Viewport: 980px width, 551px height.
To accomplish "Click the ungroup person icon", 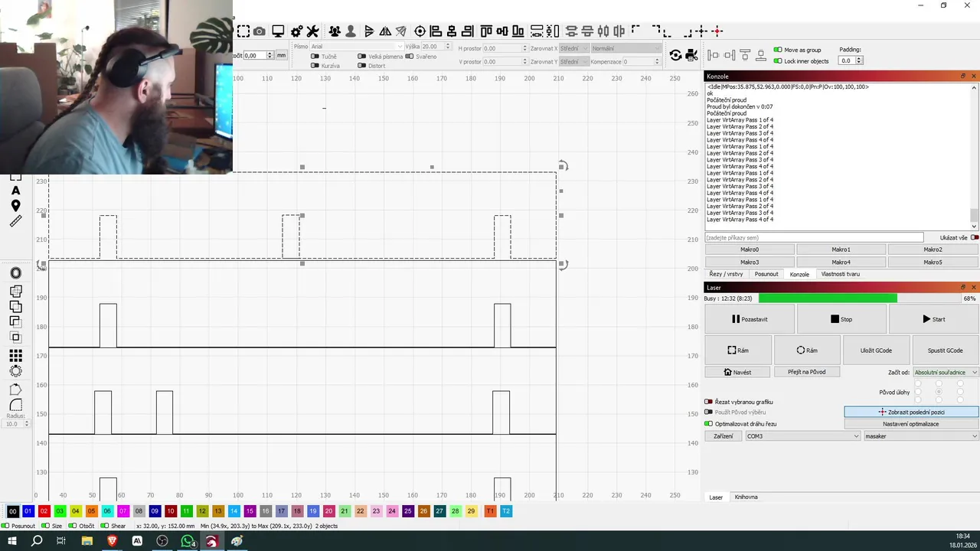I will tap(351, 31).
